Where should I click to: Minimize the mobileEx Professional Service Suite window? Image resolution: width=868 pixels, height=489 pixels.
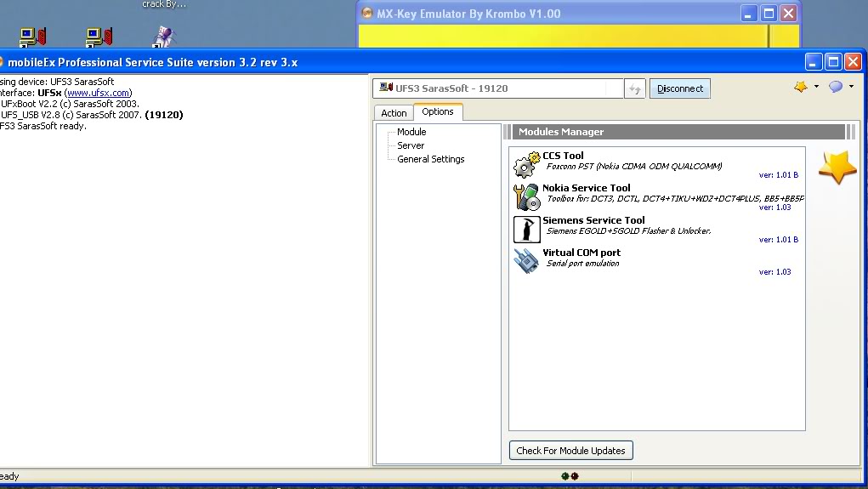[813, 62]
